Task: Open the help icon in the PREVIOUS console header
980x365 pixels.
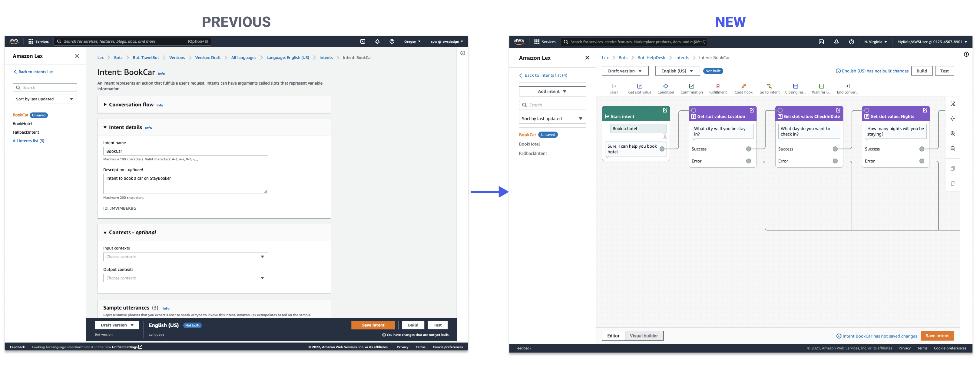Action: tap(392, 42)
